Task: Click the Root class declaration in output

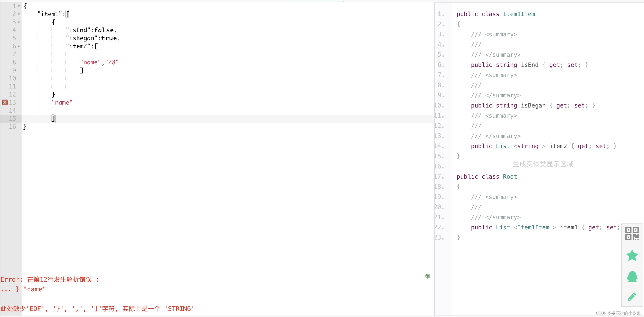Action: (x=487, y=176)
